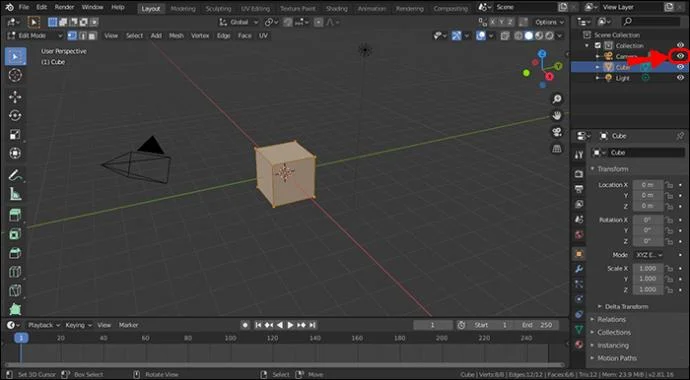Select the Select Box tool

tap(15, 57)
